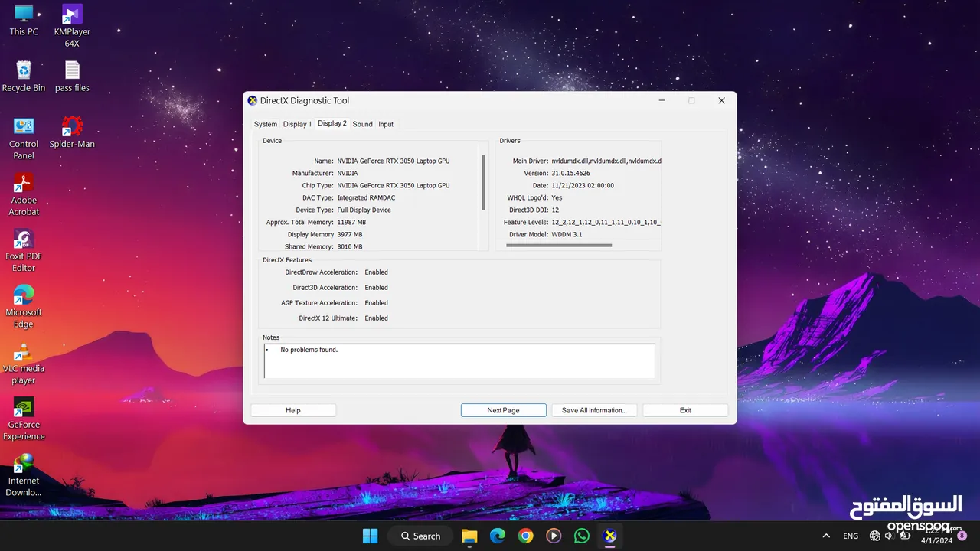Launch VLC media player shortcut
The height and width of the screenshot is (551, 980).
(x=24, y=363)
